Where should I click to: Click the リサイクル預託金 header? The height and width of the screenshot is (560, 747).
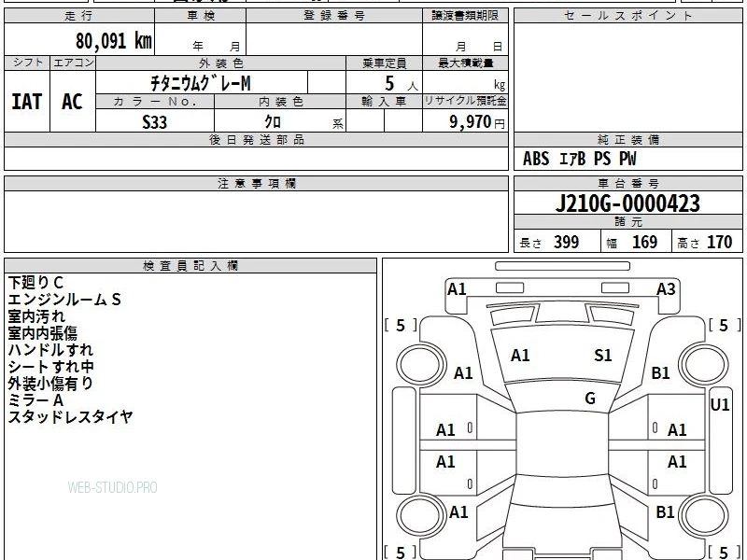point(465,101)
